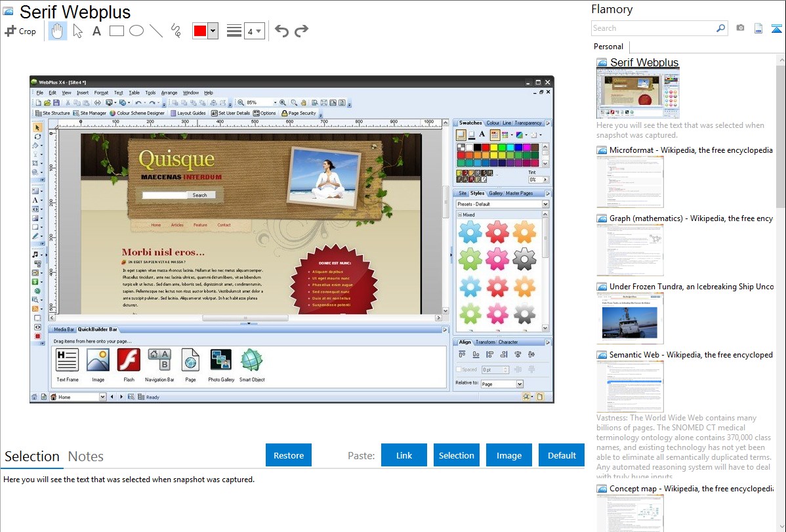The width and height of the screenshot is (786, 532).
Task: Toggle the Spaced checkbox in Align panel
Action: (x=459, y=369)
